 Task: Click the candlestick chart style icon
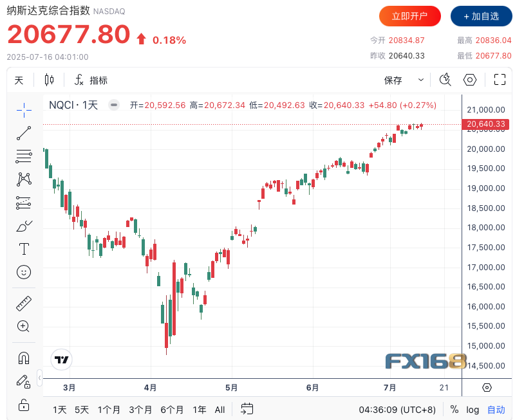coord(50,80)
